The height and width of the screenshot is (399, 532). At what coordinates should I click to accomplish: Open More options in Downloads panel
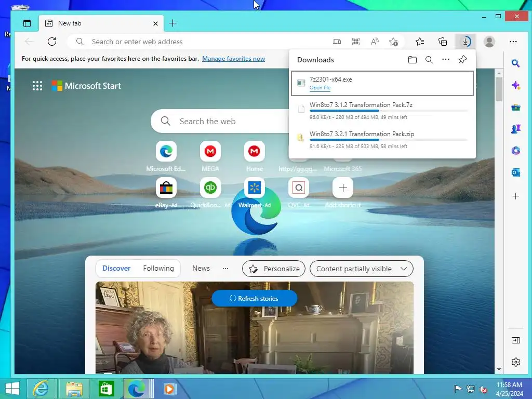point(445,59)
